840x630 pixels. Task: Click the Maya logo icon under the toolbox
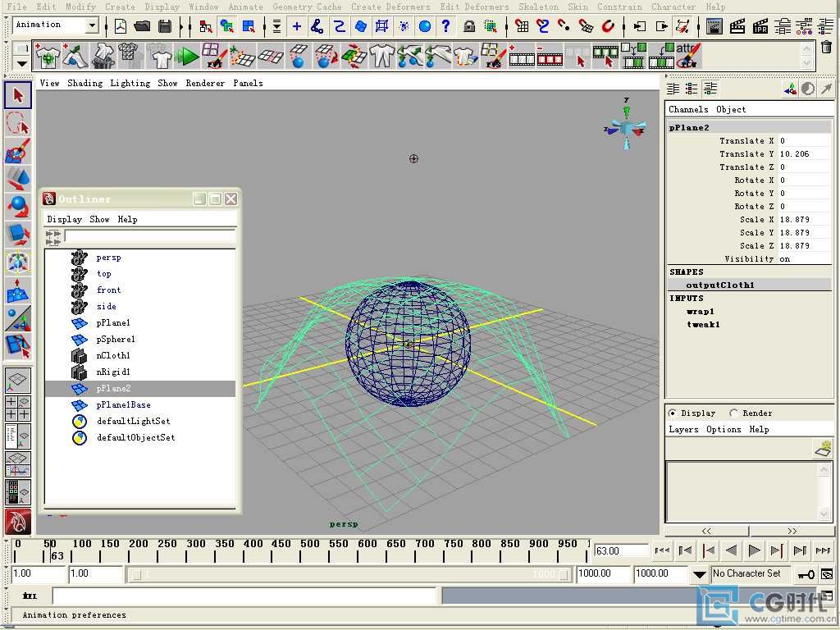tap(18, 521)
